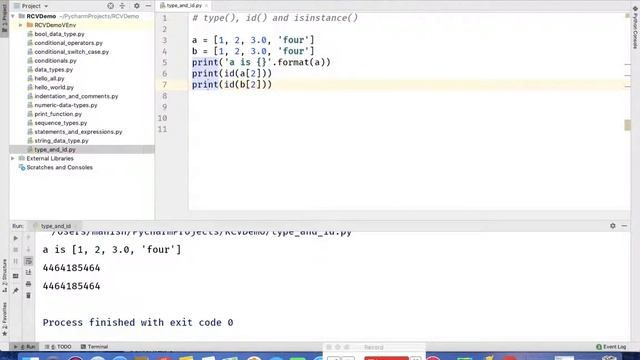640x360 pixels.
Task: Click 'Process finished with exit code 0' text
Action: pos(138,322)
